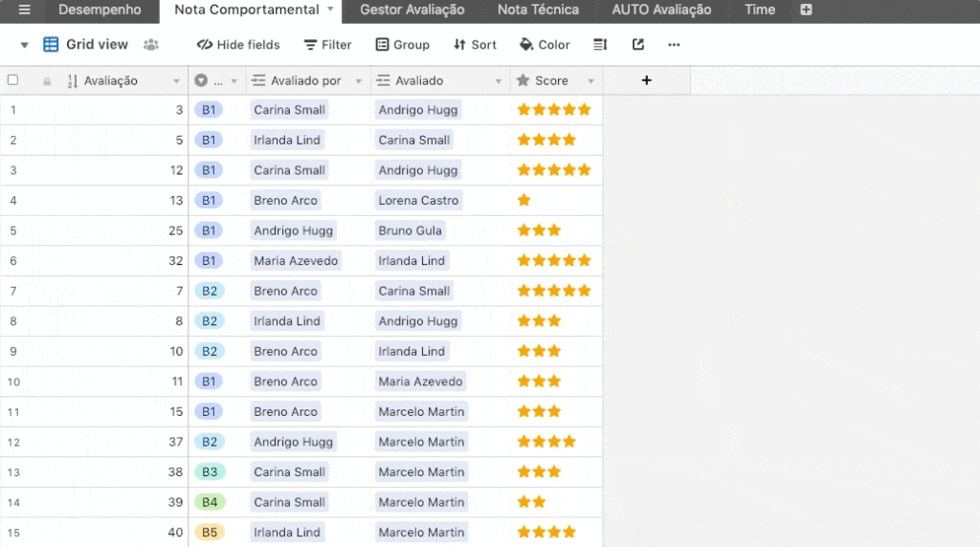980x547 pixels.
Task: Click the Grid view icon
Action: pos(51,44)
